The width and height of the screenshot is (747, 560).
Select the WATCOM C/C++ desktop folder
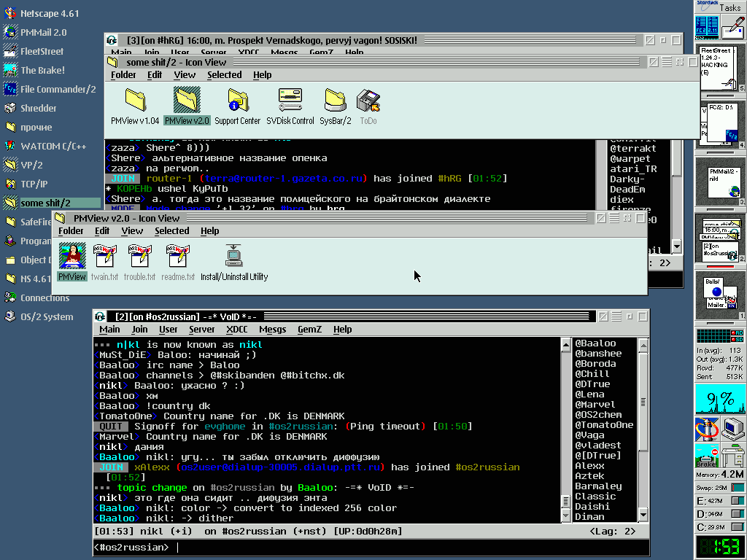click(44, 146)
